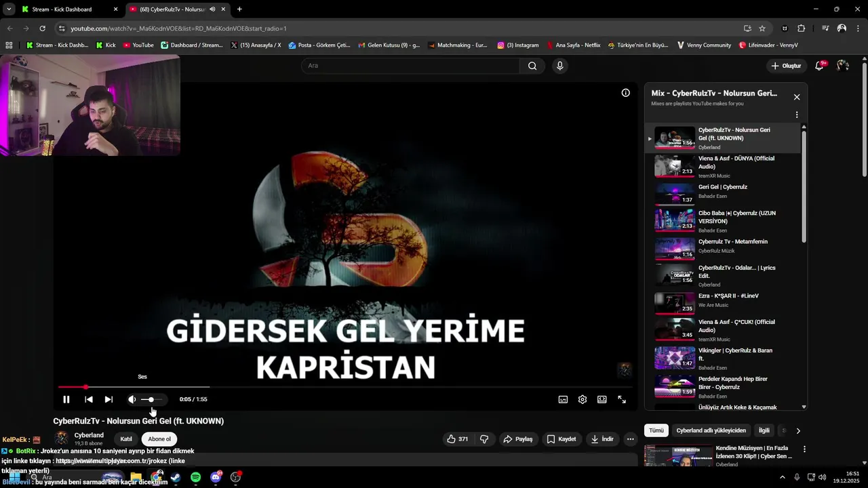Go to the previous video in the mix

(89, 399)
